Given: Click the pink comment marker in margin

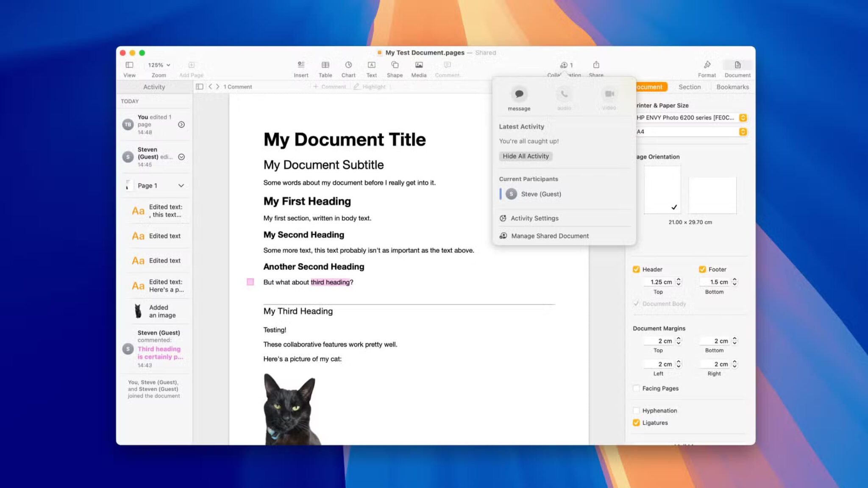Looking at the screenshot, I should (250, 282).
